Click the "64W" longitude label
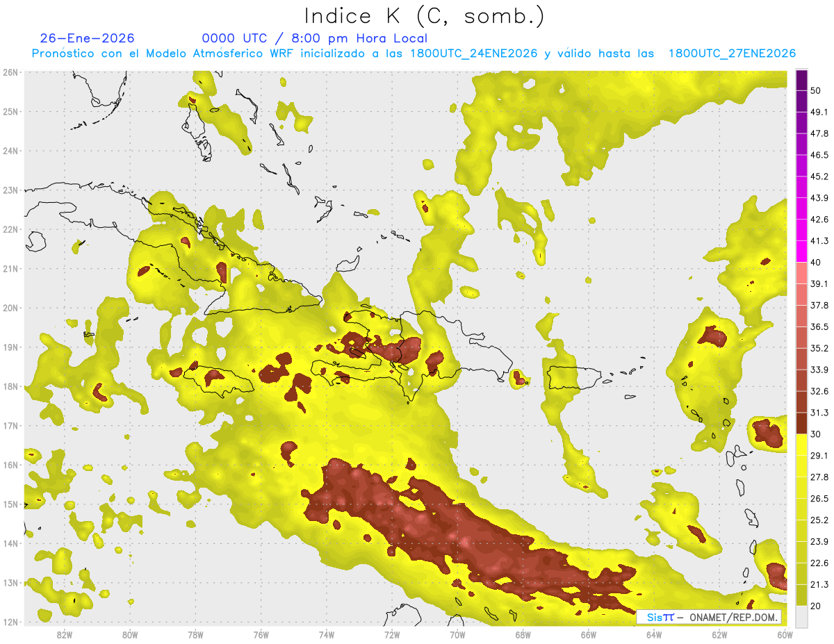Viewport: 834px width, 644px height. (x=654, y=634)
